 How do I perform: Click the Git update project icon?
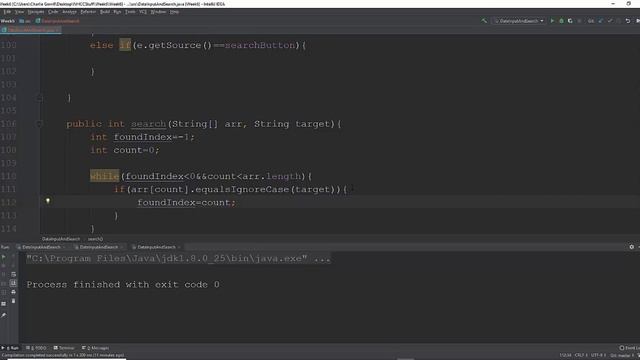click(x=591, y=21)
